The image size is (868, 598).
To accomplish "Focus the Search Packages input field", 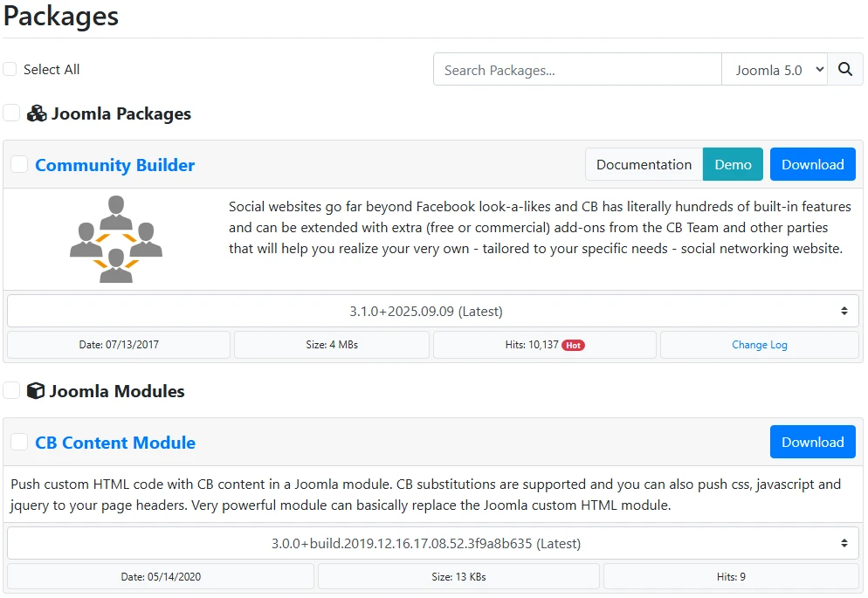I will click(x=577, y=70).
